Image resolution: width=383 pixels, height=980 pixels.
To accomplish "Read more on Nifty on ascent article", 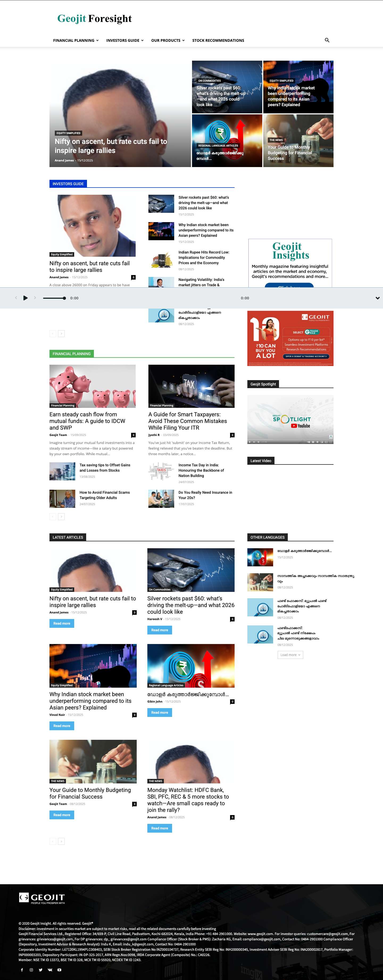I will tap(62, 624).
